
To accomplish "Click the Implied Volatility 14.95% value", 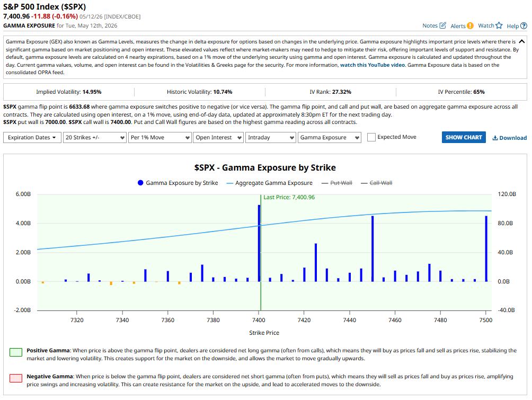I will point(92,92).
